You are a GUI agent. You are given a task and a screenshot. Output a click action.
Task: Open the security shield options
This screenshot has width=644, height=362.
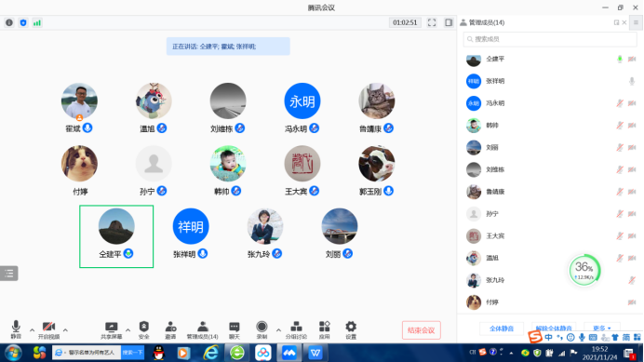point(143,330)
